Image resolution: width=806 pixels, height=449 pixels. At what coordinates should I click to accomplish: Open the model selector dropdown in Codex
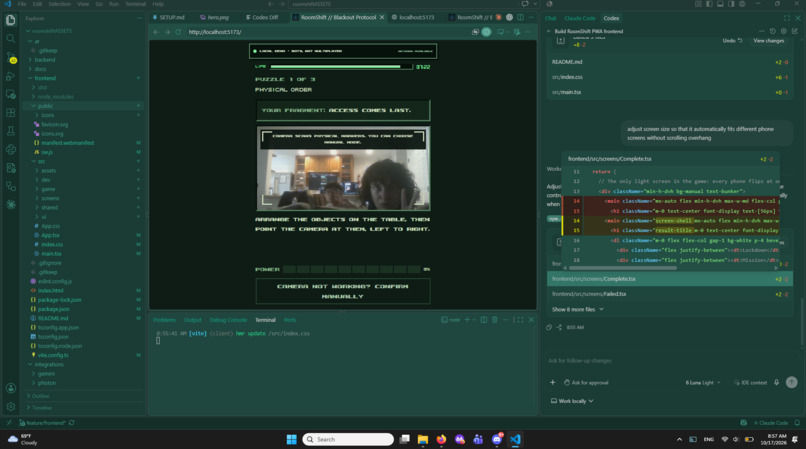(x=703, y=383)
